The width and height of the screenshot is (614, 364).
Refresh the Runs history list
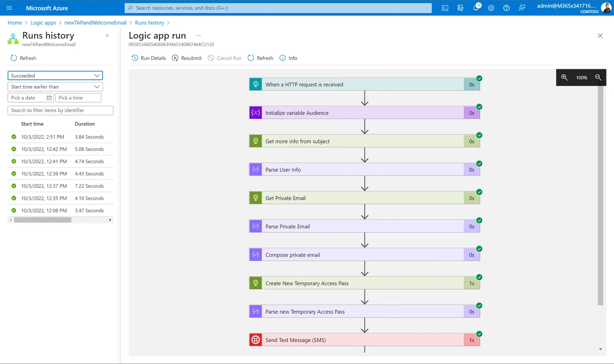23,58
